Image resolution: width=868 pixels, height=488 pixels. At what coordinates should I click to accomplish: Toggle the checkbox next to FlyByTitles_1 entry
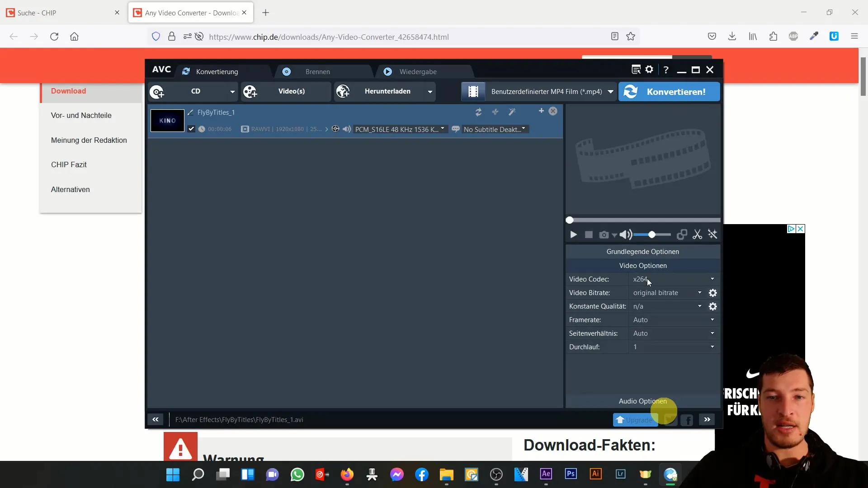click(x=191, y=129)
